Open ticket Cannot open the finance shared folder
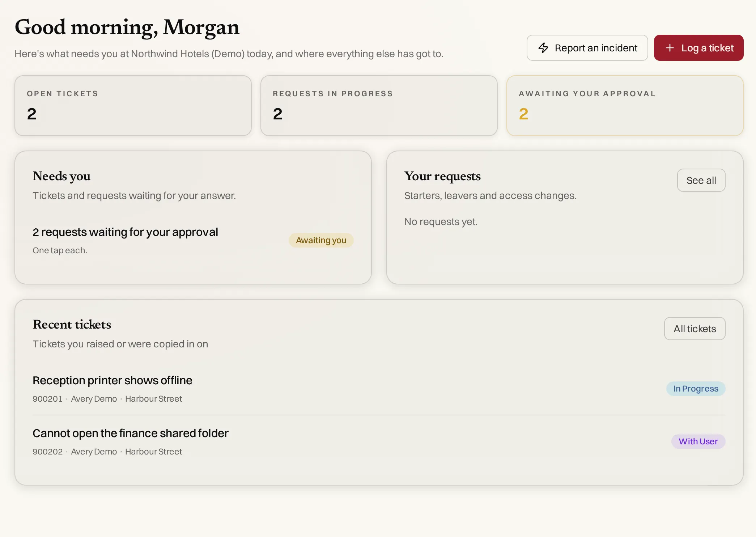756x537 pixels. pyautogui.click(x=379, y=441)
